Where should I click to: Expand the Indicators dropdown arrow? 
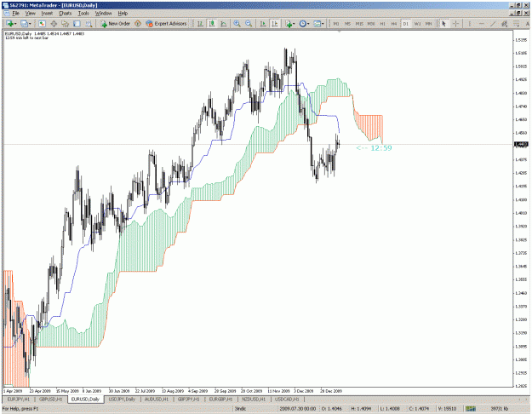(294, 24)
